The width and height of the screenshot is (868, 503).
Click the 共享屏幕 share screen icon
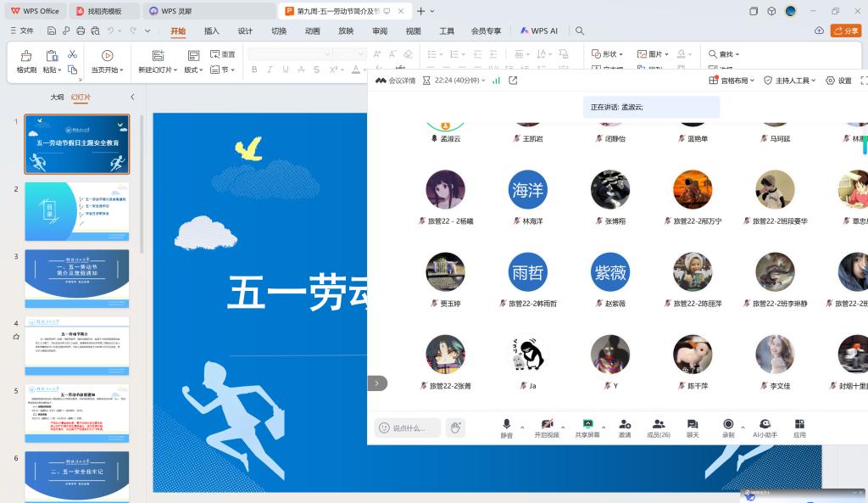[587, 425]
